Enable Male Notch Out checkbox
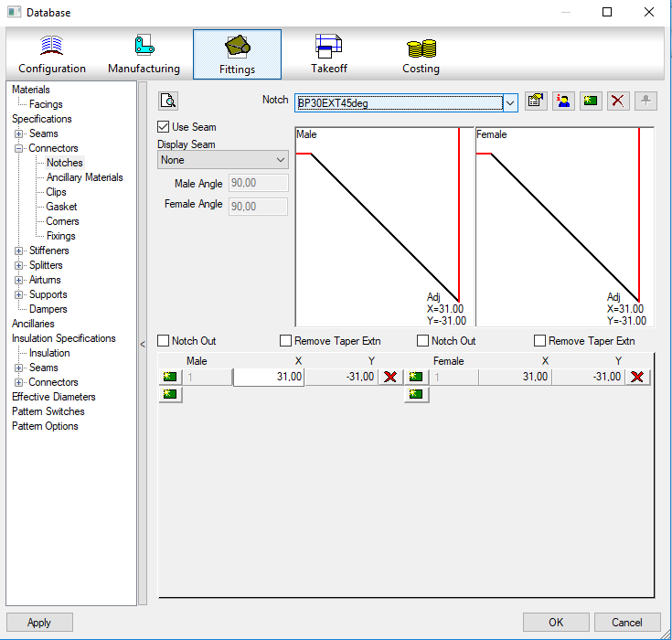 tap(164, 341)
